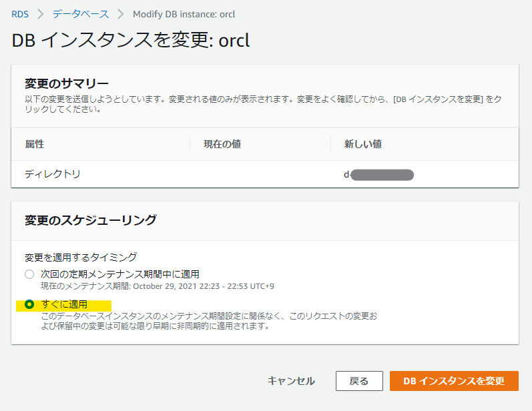Click the 属性 column header

pos(35,144)
